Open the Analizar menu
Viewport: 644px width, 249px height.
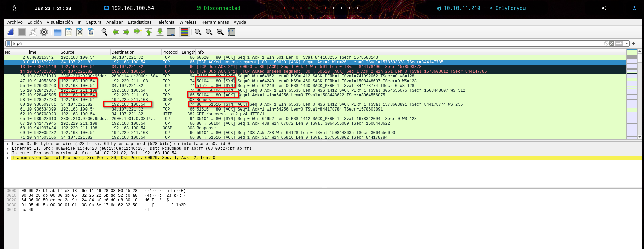pos(114,22)
